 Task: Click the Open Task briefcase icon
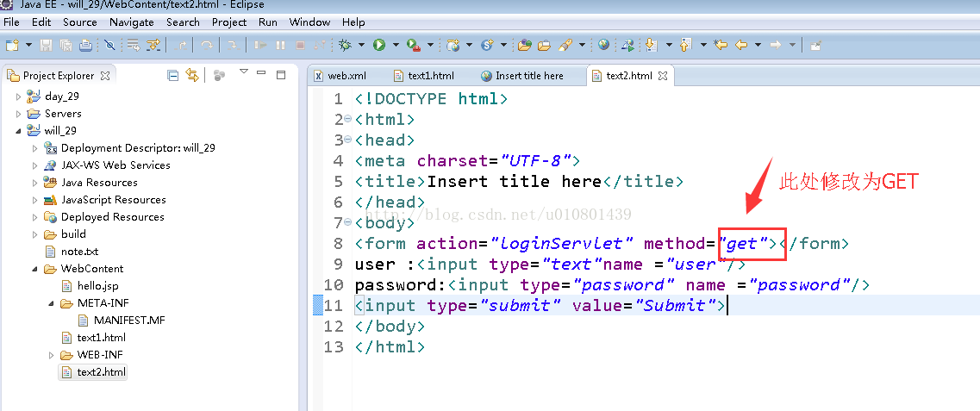coord(544,45)
